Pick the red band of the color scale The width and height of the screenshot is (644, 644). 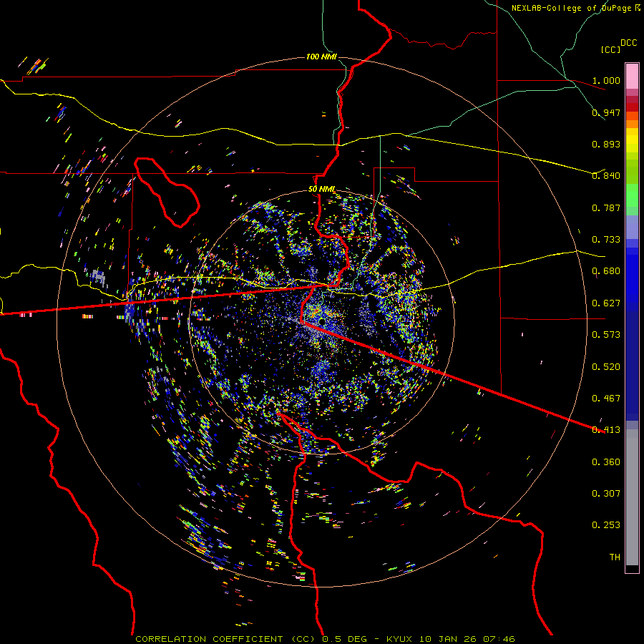click(632, 107)
